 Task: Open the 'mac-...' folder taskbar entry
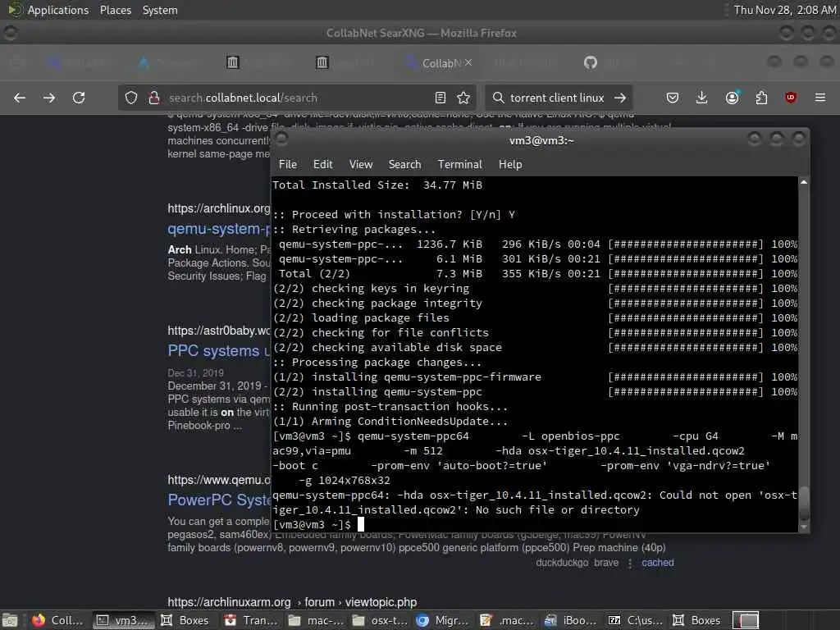[316, 620]
